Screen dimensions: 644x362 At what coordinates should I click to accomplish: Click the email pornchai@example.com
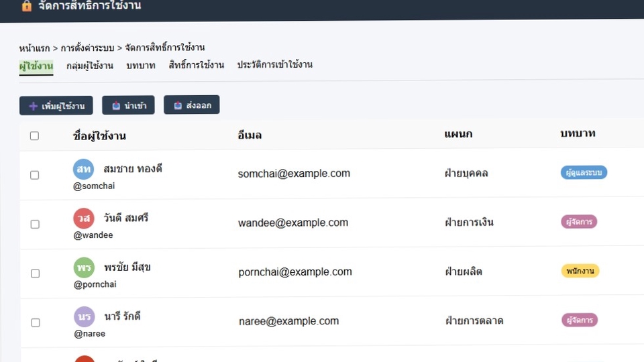coord(295,272)
